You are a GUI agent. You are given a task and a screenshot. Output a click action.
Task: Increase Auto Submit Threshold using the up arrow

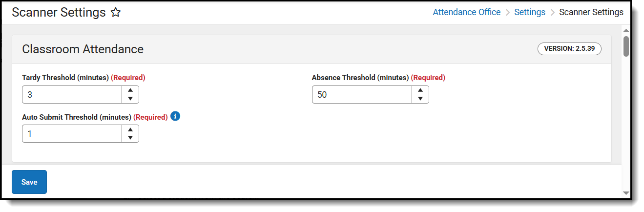tap(130, 129)
